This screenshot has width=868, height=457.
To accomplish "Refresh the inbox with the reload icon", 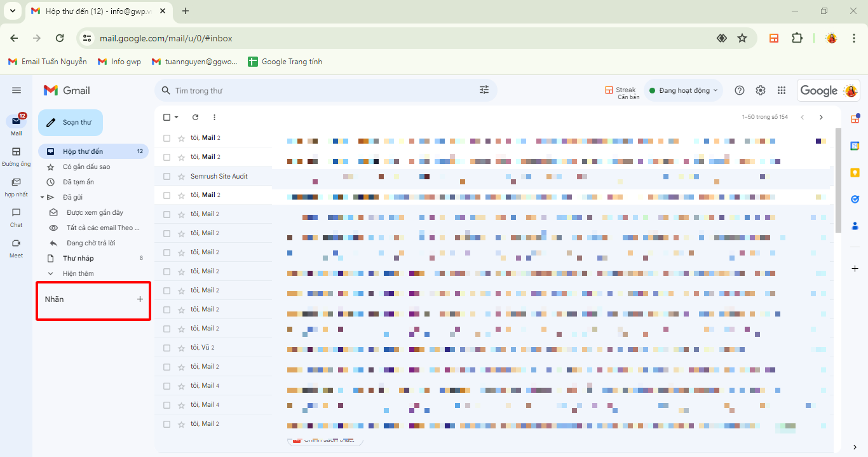I will click(195, 117).
